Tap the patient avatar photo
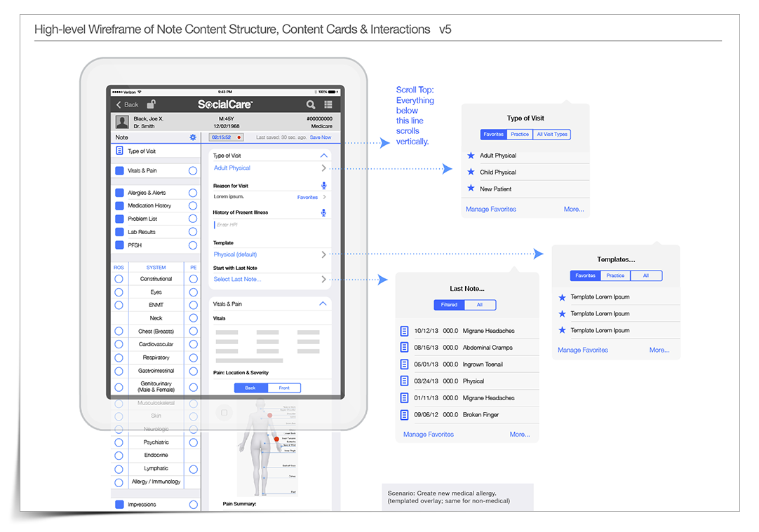Screen dimensions: 759x532 122,123
